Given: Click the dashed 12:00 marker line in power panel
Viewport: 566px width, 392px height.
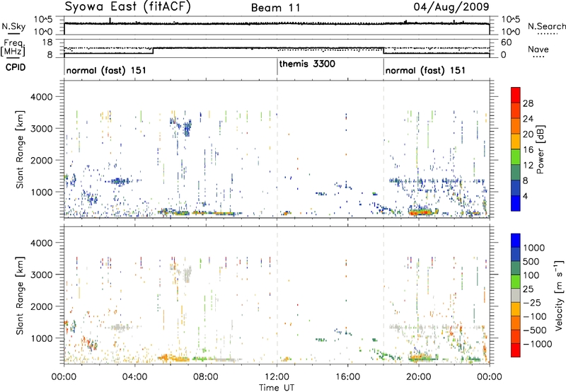Looking at the screenshot, I should tap(277, 149).
